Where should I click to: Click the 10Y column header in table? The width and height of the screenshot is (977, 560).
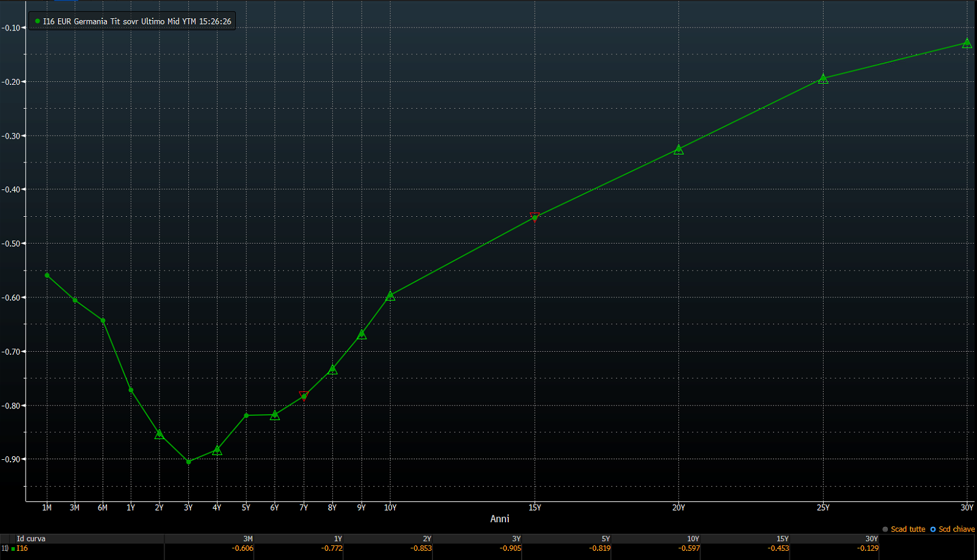coord(693,539)
